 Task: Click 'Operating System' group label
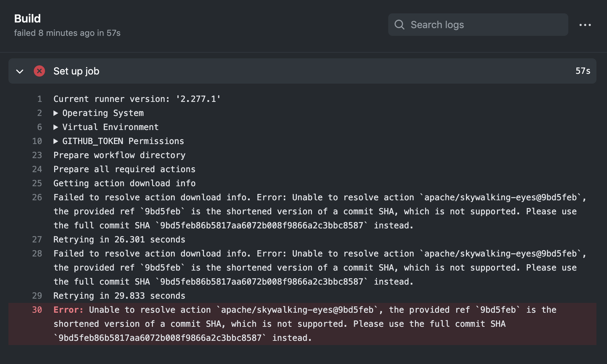(x=103, y=113)
